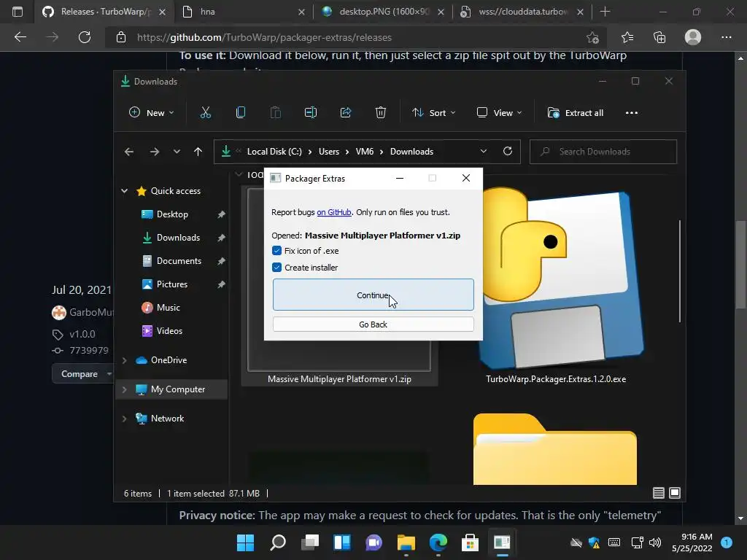747x560 pixels.
Task: Open the Sort dropdown in Explorer
Action: [433, 113]
